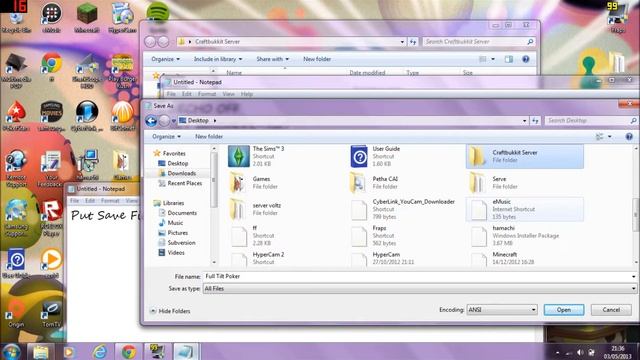Screen dimensions: 640x360
Task: Click help icon in Craftbukkit Server window
Action: coord(526,59)
